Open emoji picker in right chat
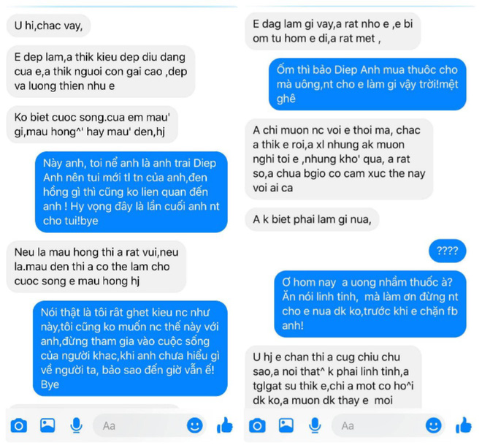This screenshot has height=448, width=482. (433, 425)
